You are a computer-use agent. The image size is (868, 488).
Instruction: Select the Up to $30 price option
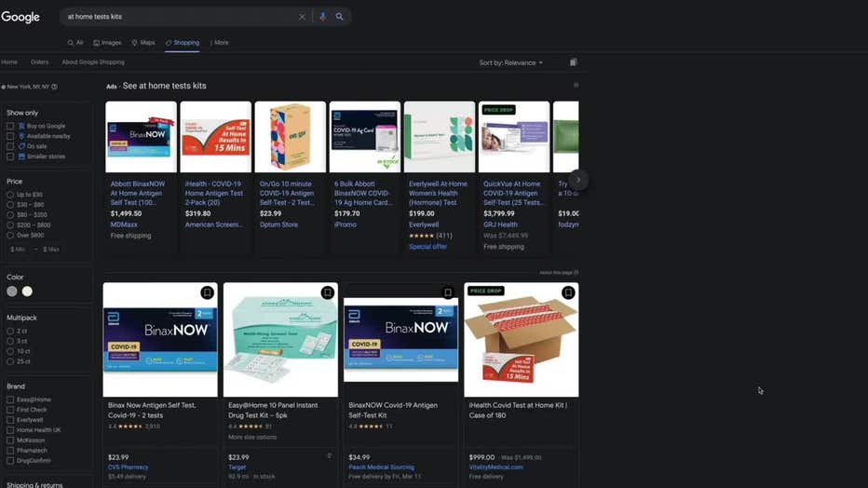click(x=10, y=195)
